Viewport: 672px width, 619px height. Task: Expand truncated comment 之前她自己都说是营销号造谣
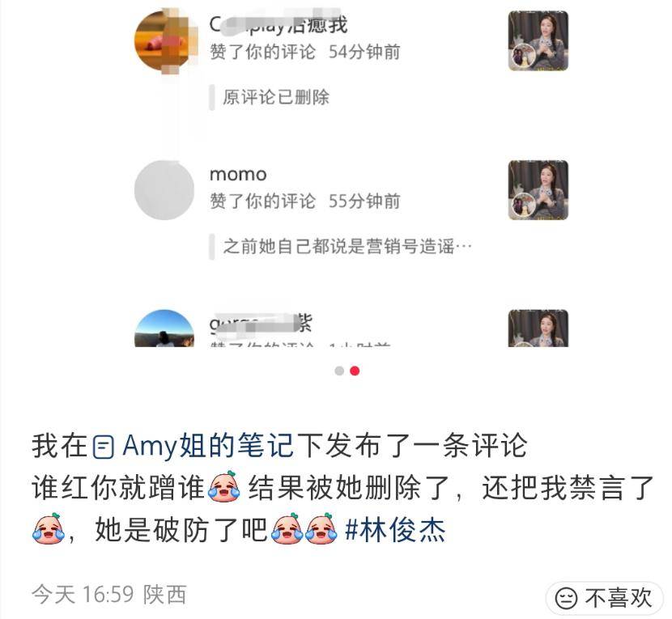347,247
